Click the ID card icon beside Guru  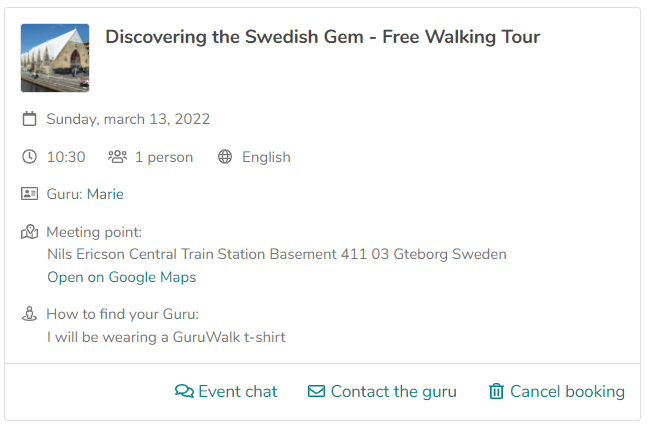coord(29,194)
